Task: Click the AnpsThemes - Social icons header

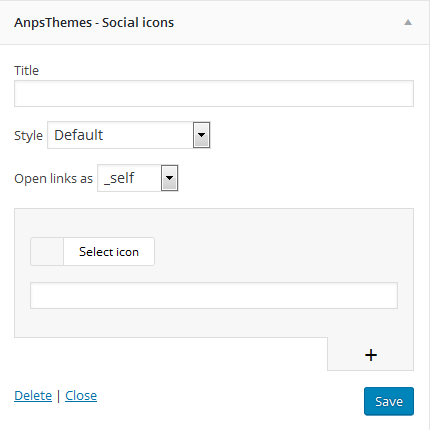Action: (x=94, y=23)
